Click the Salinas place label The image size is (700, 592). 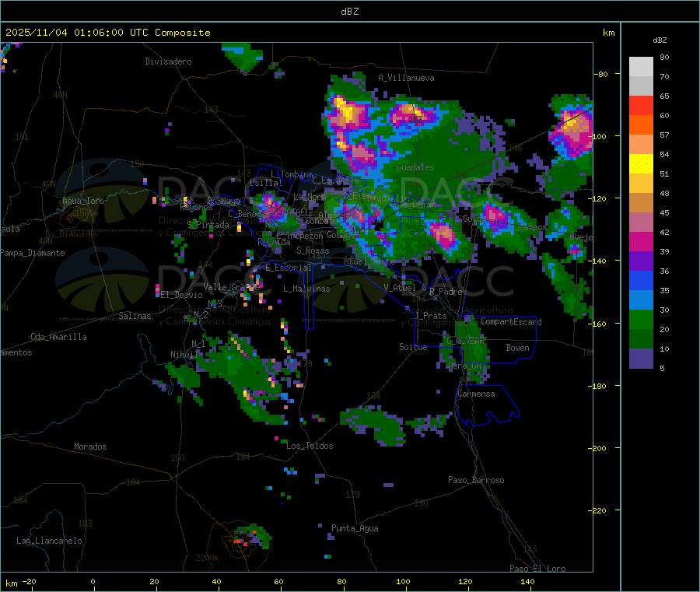pyautogui.click(x=135, y=316)
